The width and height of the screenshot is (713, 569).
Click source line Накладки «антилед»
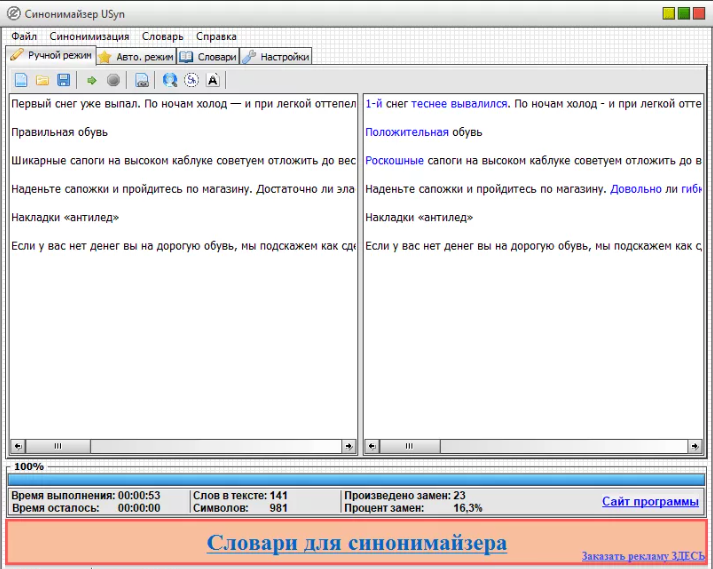coord(65,217)
